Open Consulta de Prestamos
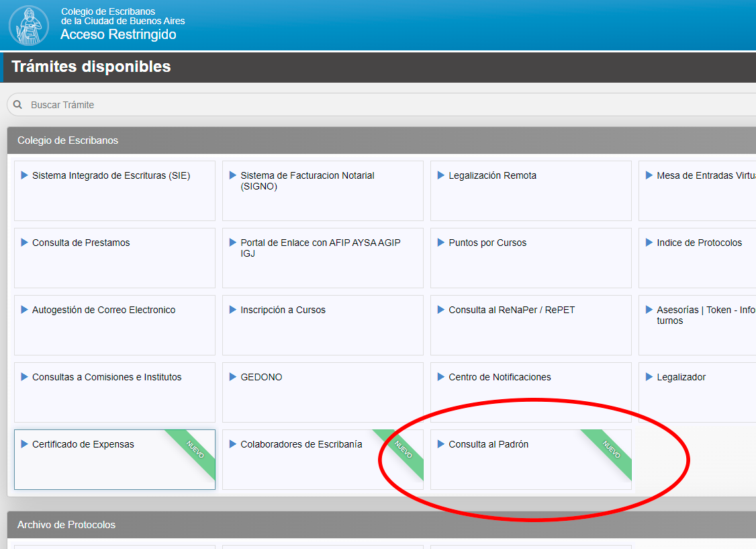The height and width of the screenshot is (549, 756). (x=115, y=258)
